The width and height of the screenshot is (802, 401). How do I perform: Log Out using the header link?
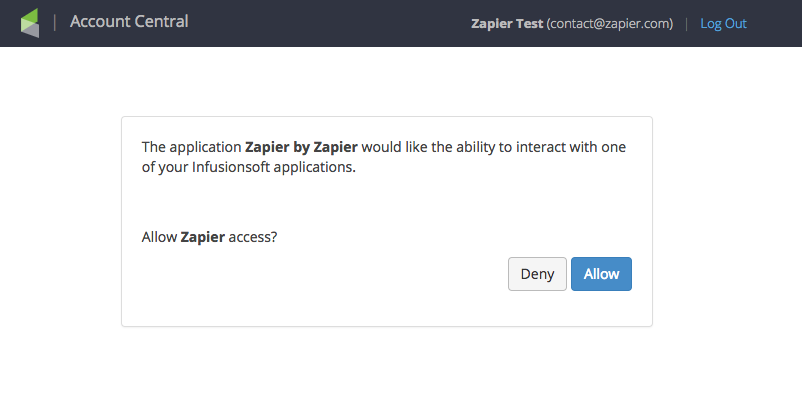coord(723,24)
